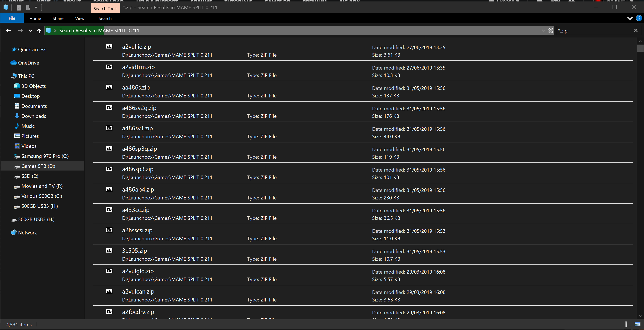This screenshot has width=644, height=330.
Task: Select the 3c505.zip file name
Action: coord(135,250)
